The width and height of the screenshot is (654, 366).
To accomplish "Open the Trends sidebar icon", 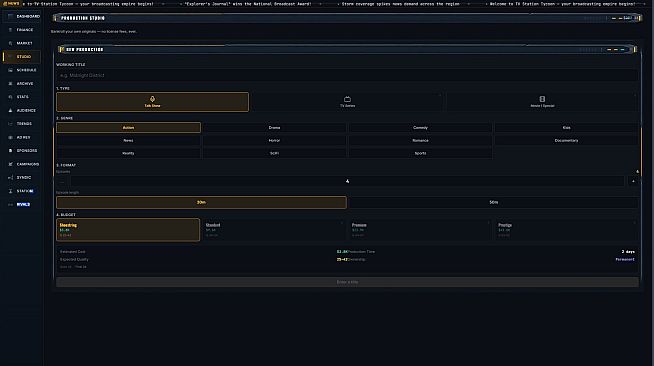I will pyautogui.click(x=10, y=124).
